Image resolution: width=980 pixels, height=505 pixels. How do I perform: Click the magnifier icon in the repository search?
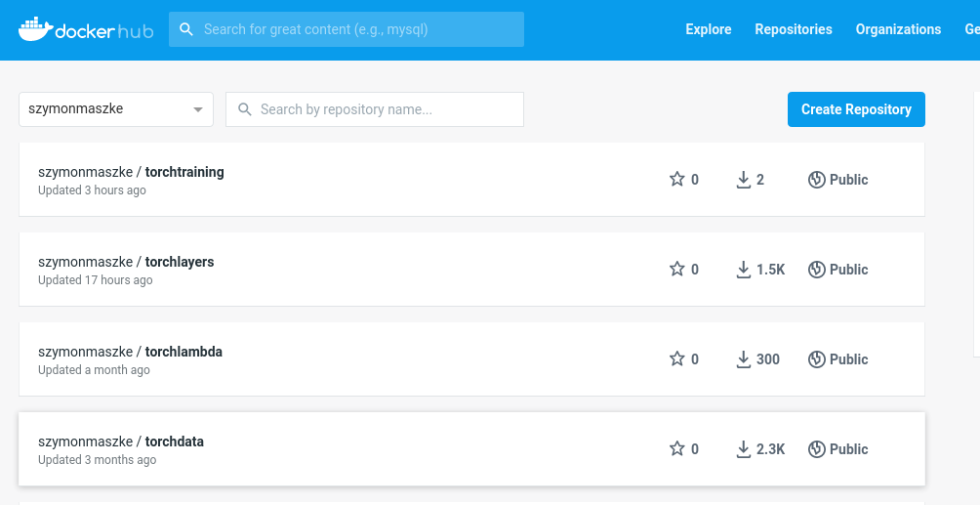pyautogui.click(x=245, y=109)
